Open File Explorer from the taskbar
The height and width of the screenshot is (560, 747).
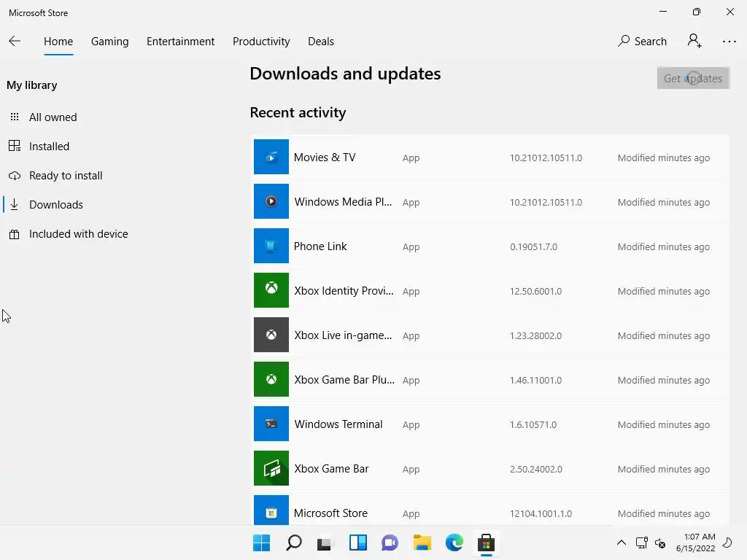[x=422, y=542]
